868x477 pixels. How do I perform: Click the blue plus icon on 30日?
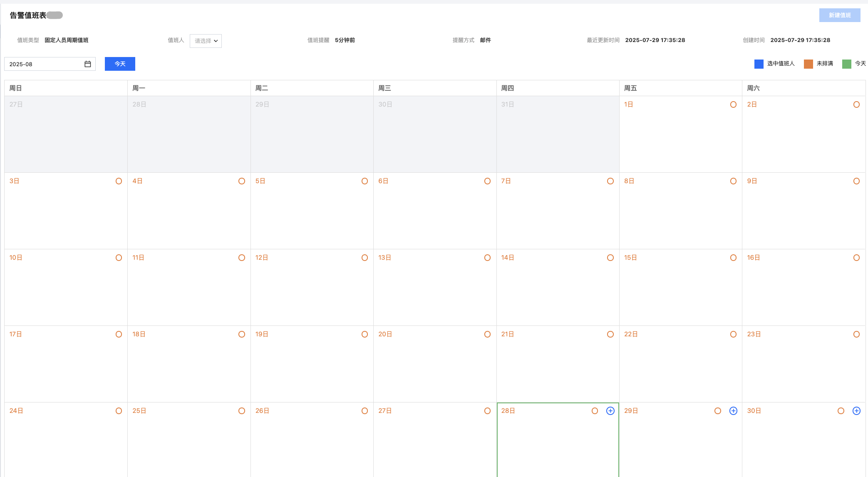pyautogui.click(x=856, y=411)
